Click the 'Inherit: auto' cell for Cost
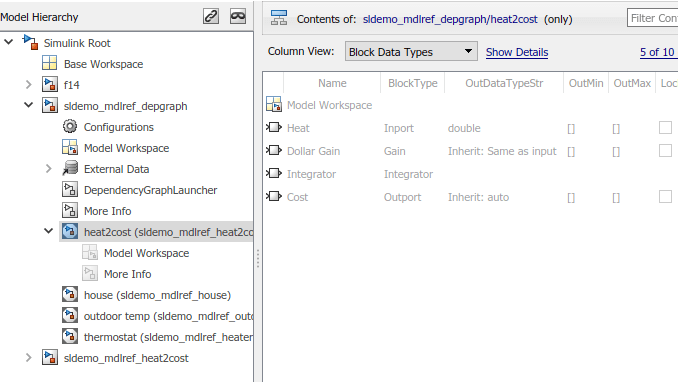678x382 pixels. (x=478, y=197)
